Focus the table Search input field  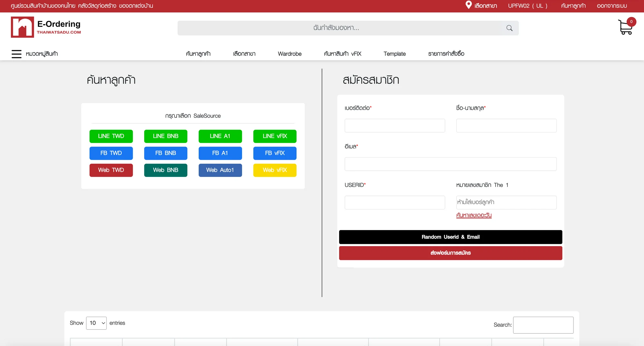click(543, 325)
